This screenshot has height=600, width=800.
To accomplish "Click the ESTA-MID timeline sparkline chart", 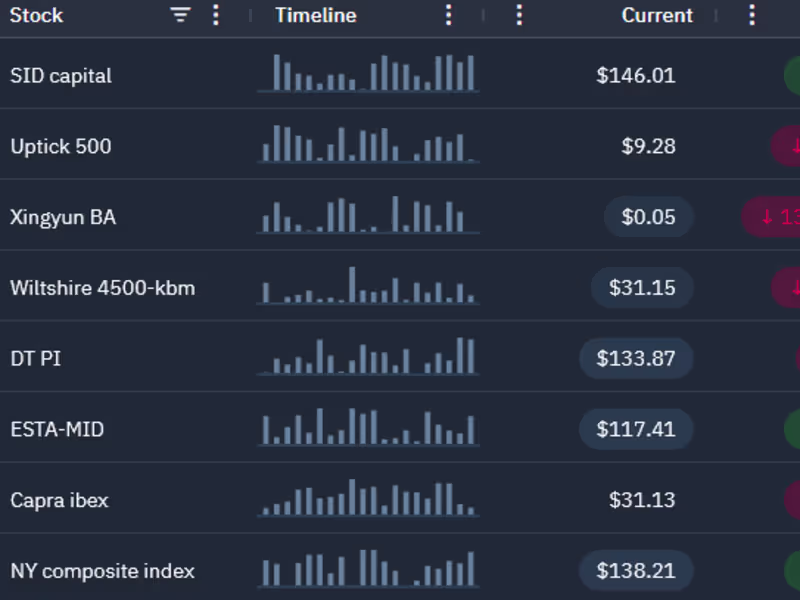I will click(x=368, y=427).
